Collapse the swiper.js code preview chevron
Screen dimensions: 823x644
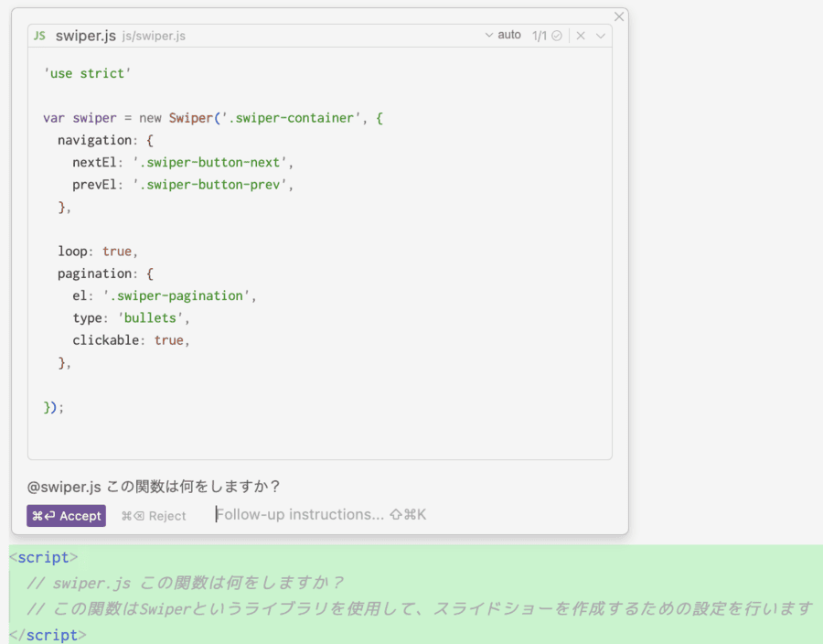[601, 36]
